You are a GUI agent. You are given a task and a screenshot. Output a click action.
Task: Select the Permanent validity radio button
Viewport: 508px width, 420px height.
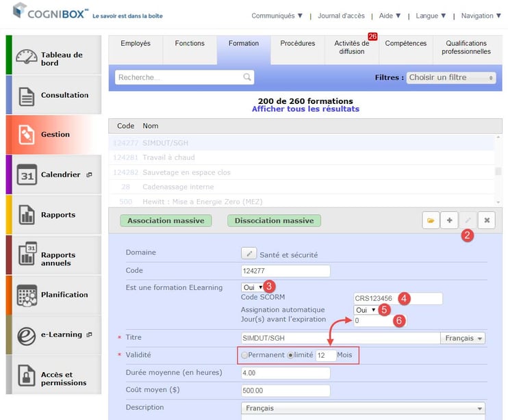coord(244,355)
